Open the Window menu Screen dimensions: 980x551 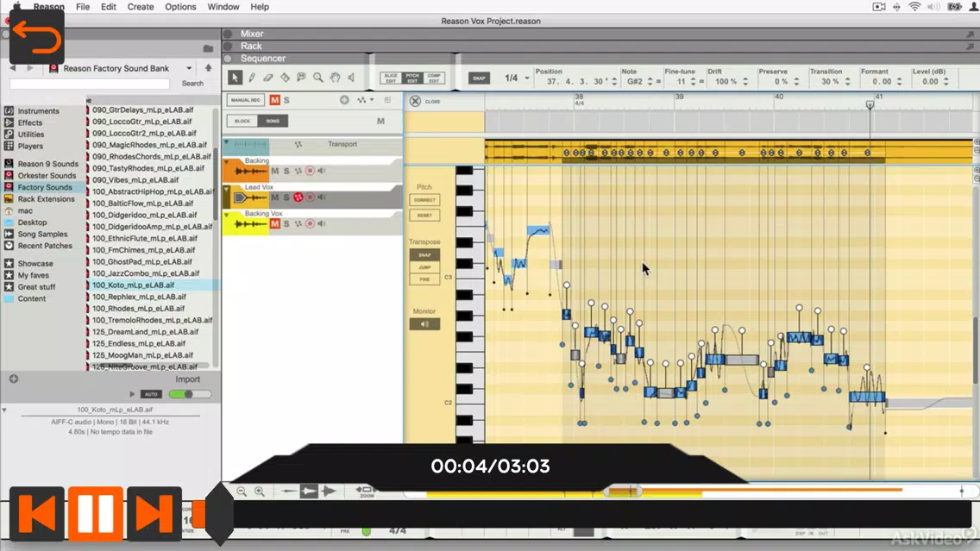tap(223, 7)
